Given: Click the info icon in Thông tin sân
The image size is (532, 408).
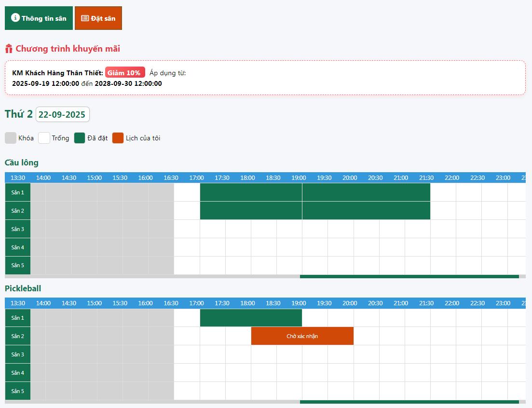Looking at the screenshot, I should 15,18.
